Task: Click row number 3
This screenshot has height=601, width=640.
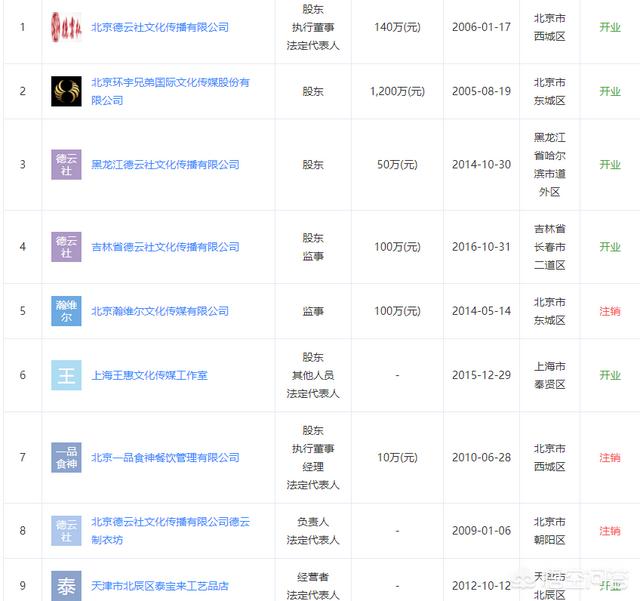Action: (23, 165)
